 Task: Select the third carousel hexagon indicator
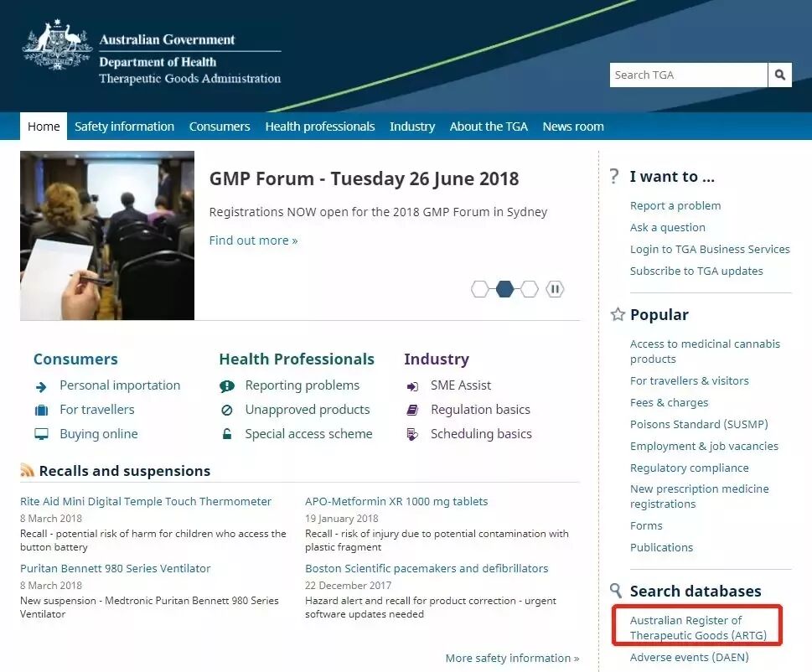point(530,289)
